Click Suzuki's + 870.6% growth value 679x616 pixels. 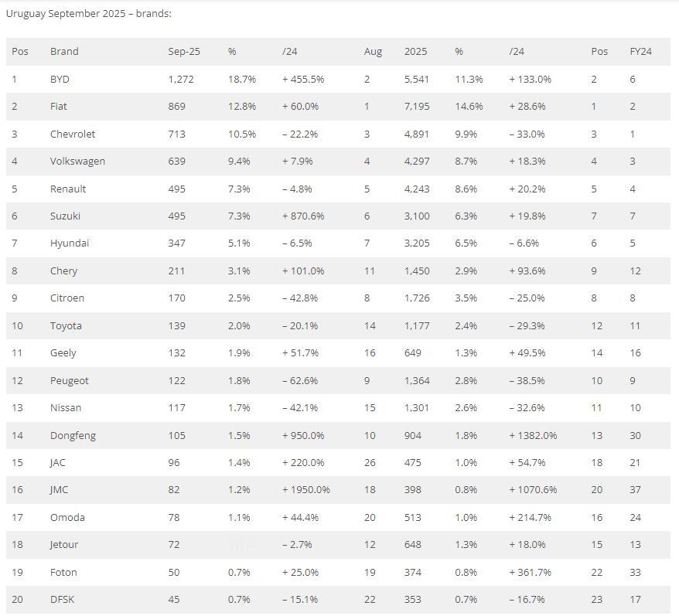[x=303, y=216]
